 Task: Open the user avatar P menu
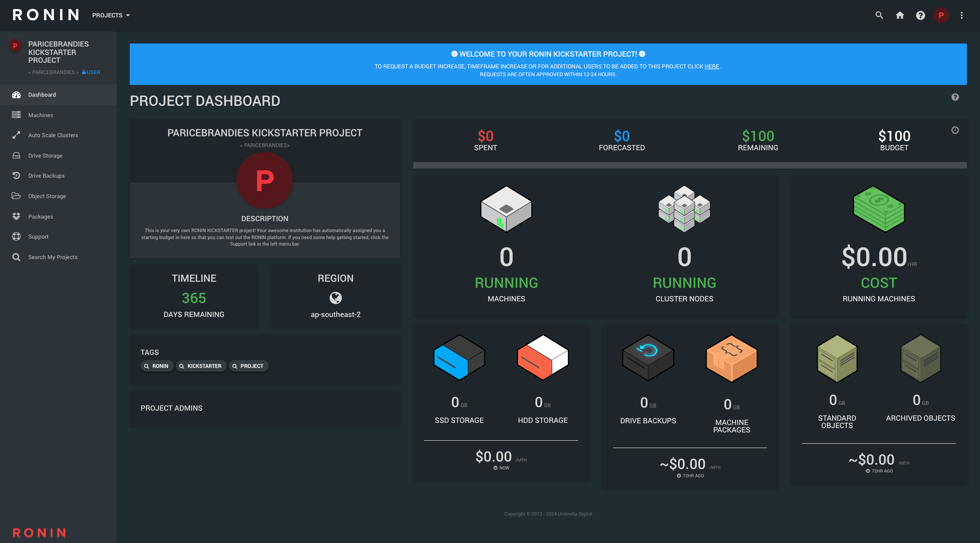pyautogui.click(x=941, y=15)
